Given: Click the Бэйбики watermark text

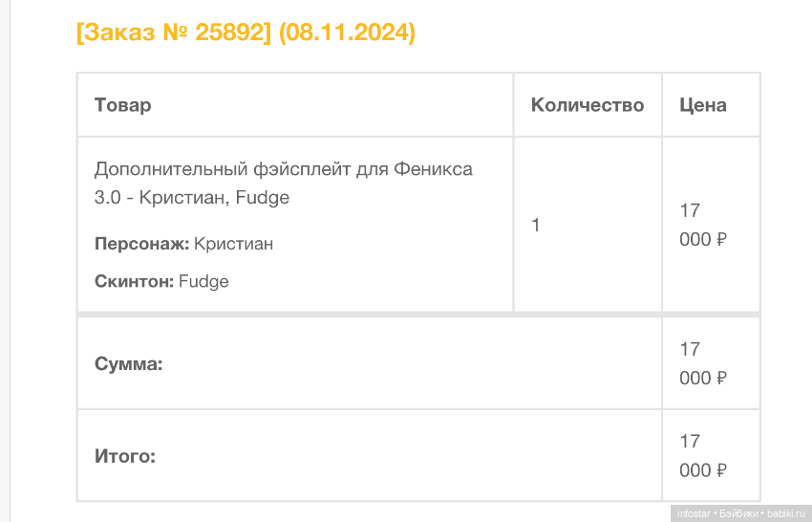Looking at the screenshot, I should (739, 513).
